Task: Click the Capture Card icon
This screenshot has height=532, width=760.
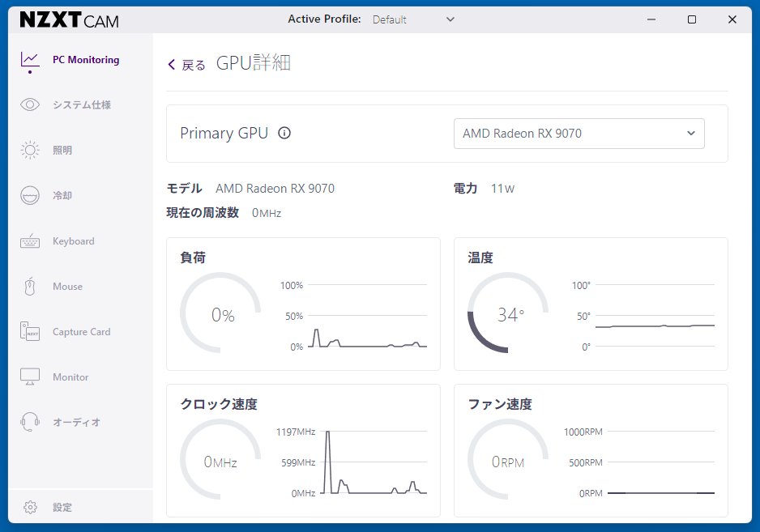Action: 30,331
